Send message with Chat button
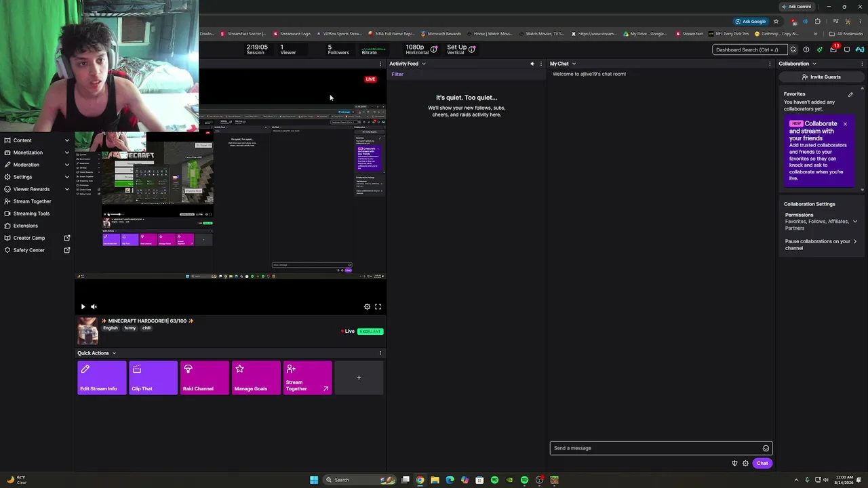 pyautogui.click(x=762, y=464)
